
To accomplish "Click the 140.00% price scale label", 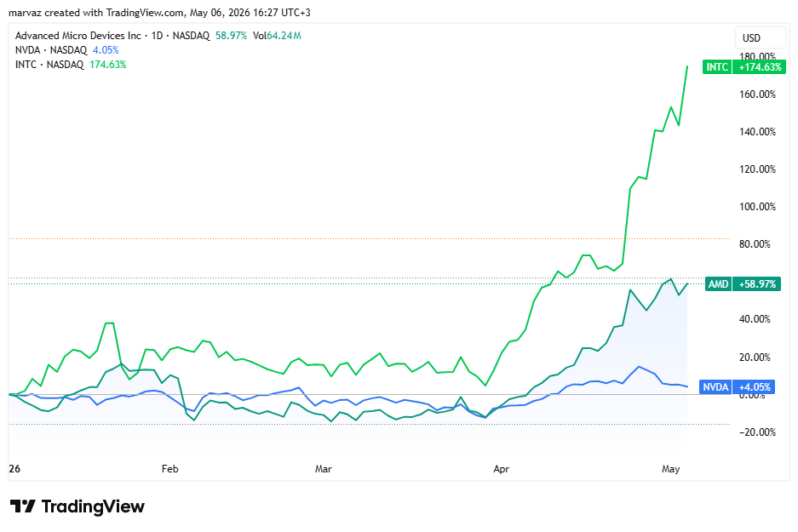I will tap(757, 132).
